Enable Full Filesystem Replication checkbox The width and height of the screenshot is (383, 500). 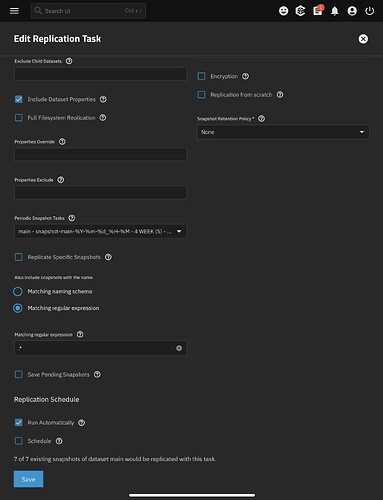point(19,118)
